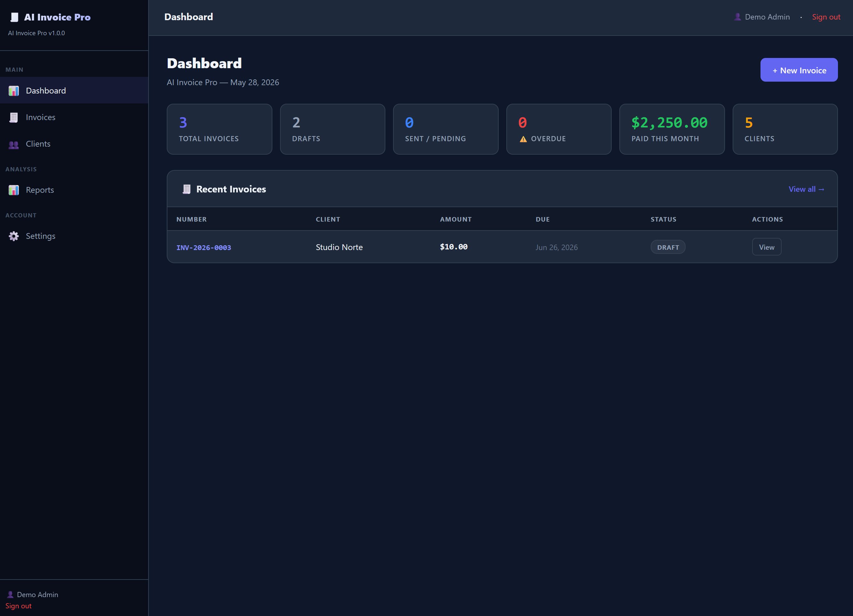Click the Invoices receipt icon in sidebar

pyautogui.click(x=13, y=118)
